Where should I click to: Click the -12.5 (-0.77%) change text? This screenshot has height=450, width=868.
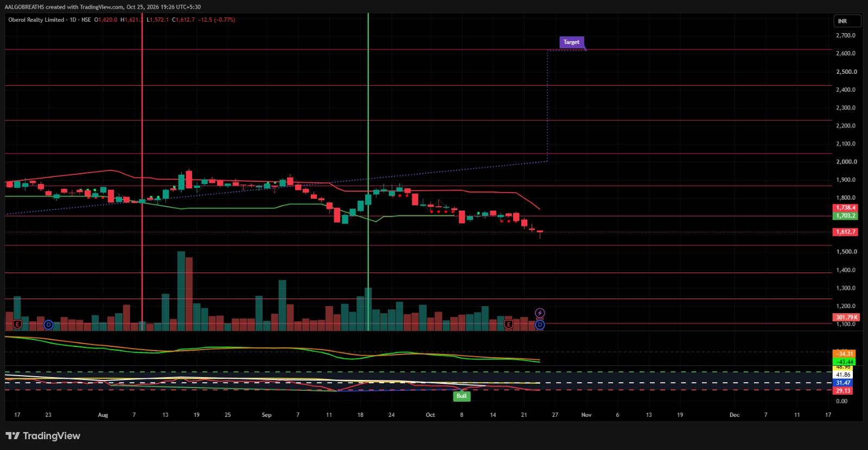click(x=216, y=20)
